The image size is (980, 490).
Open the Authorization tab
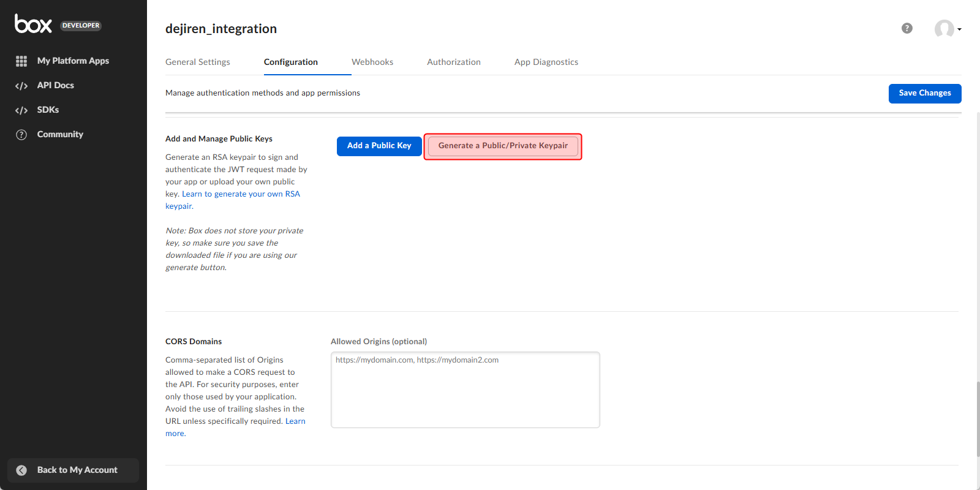(454, 62)
